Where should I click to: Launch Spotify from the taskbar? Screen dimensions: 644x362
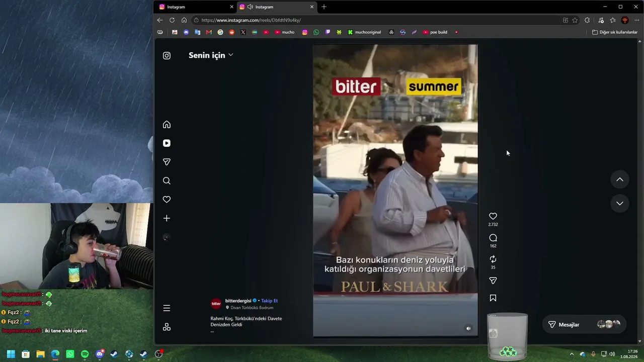(85, 354)
